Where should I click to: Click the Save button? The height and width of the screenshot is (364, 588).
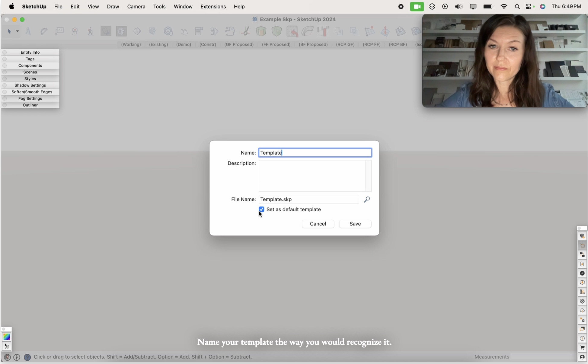point(355,224)
